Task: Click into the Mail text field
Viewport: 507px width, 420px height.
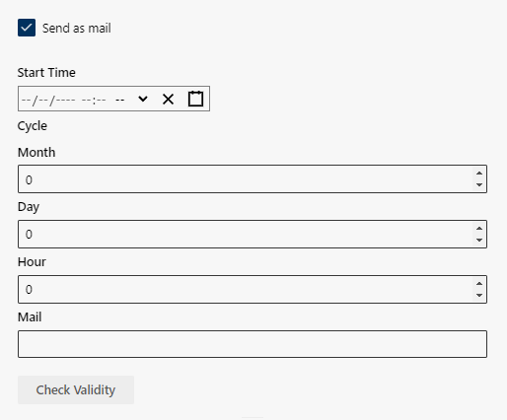Action: pos(253,344)
